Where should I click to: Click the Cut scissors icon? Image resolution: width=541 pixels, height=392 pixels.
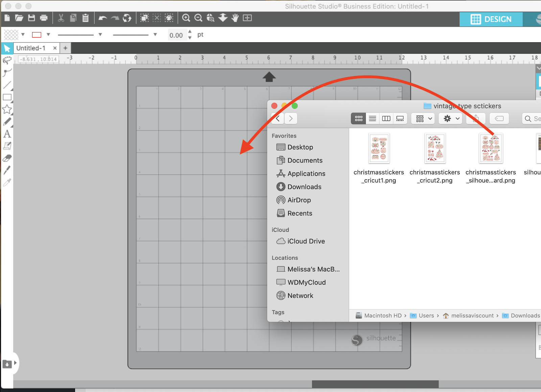pos(61,18)
